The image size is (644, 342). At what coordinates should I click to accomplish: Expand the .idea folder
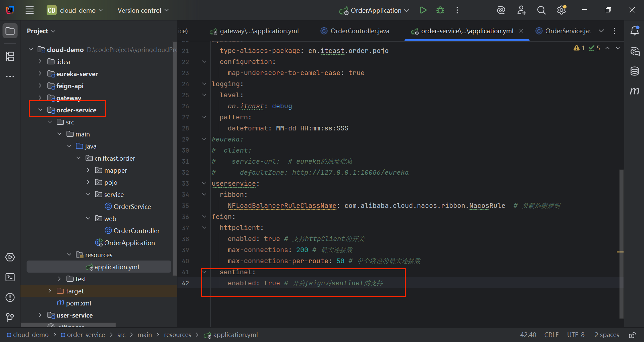click(40, 62)
